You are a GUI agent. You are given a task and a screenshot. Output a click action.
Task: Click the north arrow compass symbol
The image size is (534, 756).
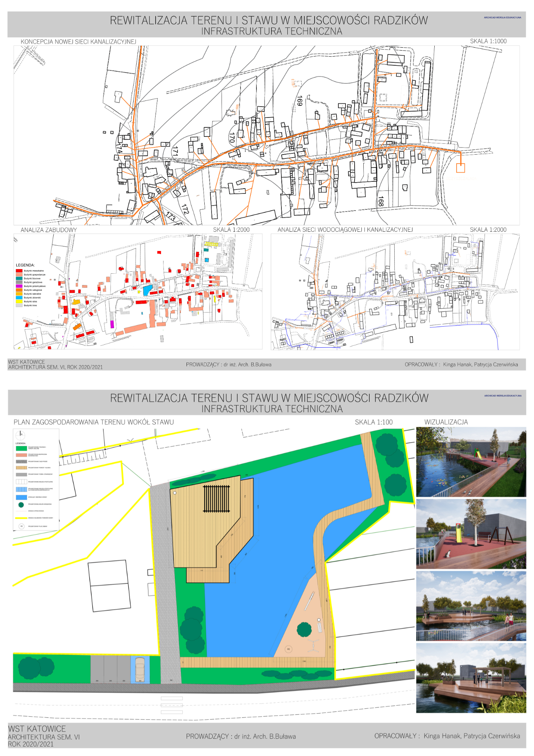tap(21, 435)
